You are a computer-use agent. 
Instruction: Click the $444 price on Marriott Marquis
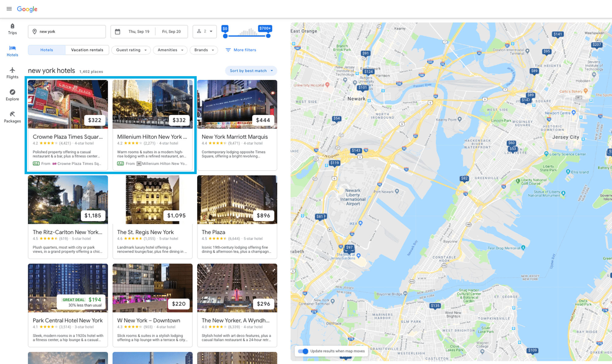click(x=263, y=120)
